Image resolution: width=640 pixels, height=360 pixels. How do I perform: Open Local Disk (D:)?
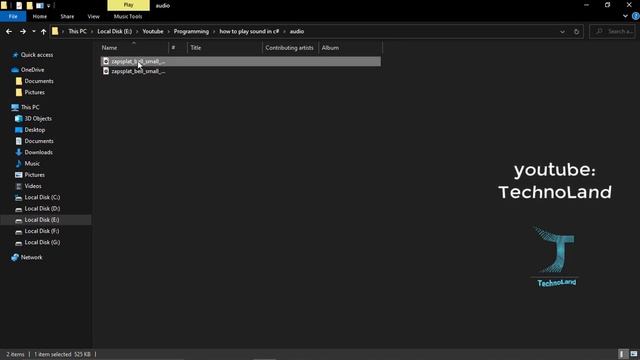pyautogui.click(x=42, y=209)
